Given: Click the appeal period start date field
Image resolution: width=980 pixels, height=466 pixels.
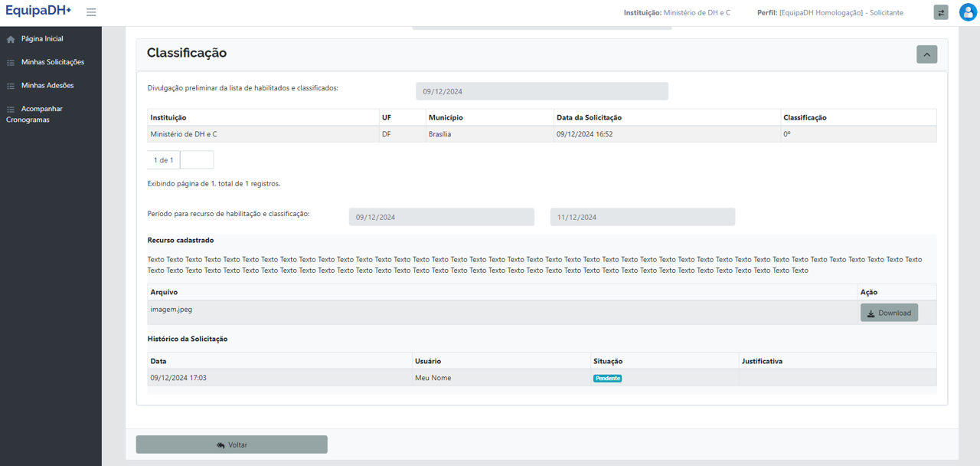Looking at the screenshot, I should [x=441, y=217].
